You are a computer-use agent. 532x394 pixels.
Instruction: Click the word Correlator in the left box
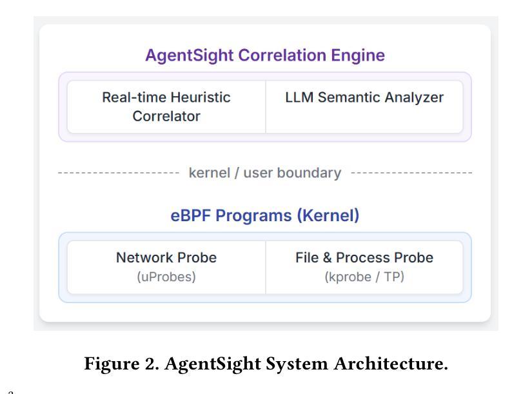click(166, 117)
